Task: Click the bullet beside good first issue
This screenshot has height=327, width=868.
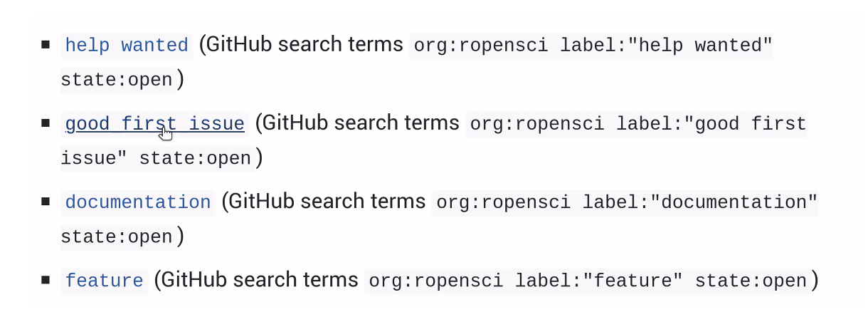Action: tap(46, 123)
